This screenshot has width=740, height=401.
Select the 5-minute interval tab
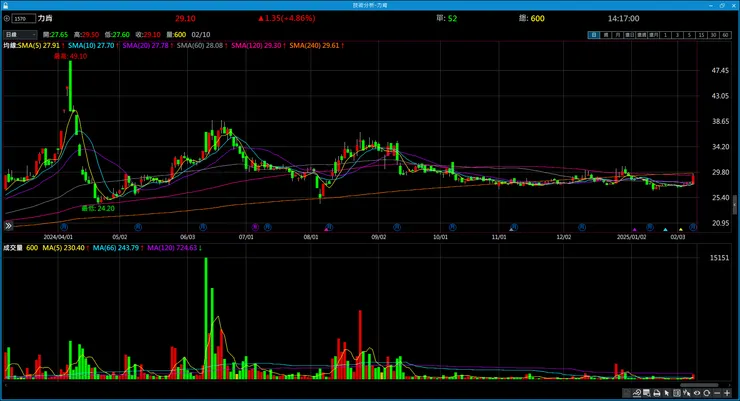690,35
